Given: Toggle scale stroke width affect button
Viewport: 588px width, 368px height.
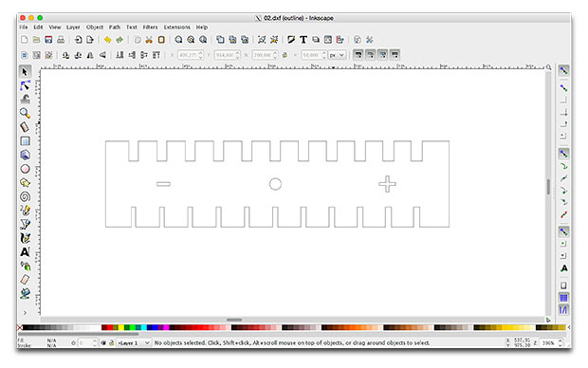Looking at the screenshot, I should point(358,55).
